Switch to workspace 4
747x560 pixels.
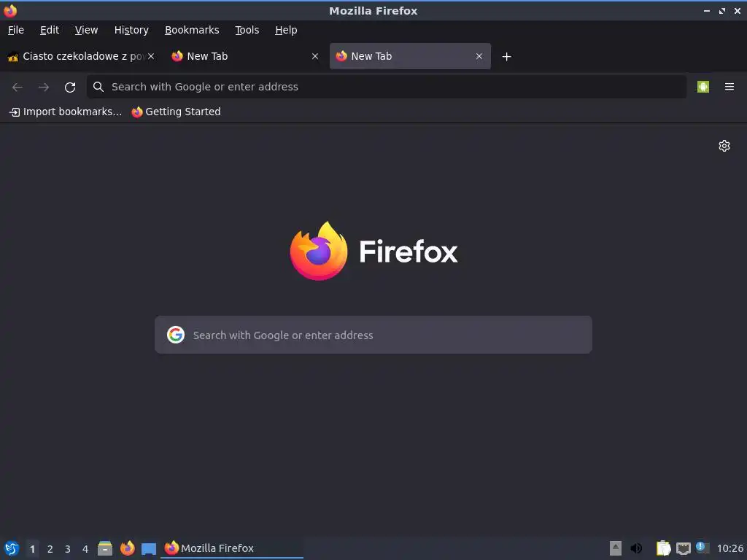(x=85, y=549)
